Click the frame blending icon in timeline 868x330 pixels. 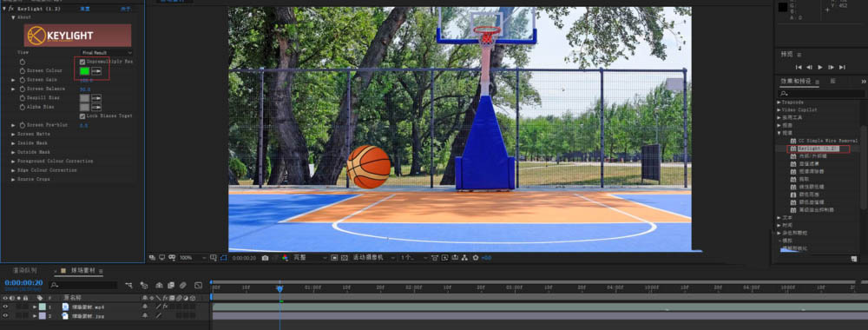click(x=170, y=285)
